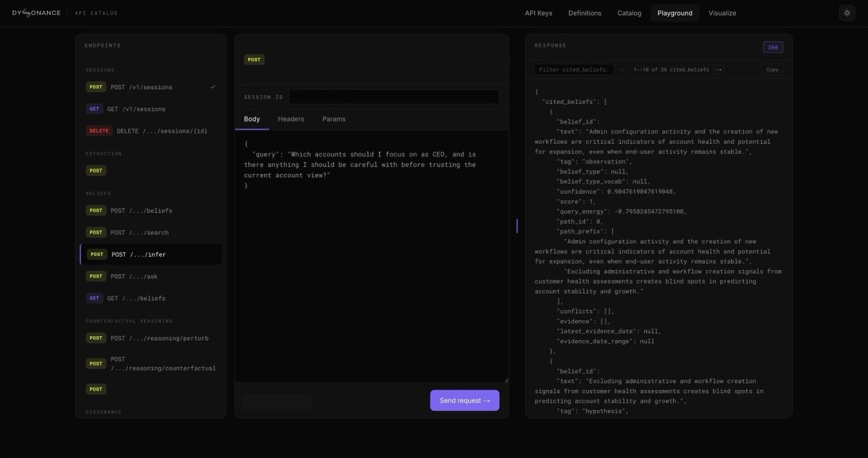Copy the response JSON
This screenshot has width=868, height=458.
772,70
